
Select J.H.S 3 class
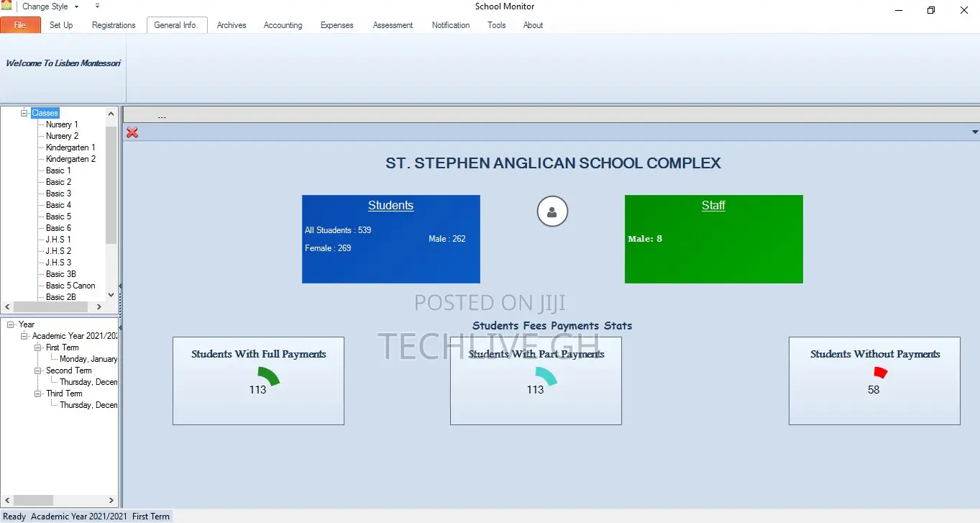click(x=58, y=263)
